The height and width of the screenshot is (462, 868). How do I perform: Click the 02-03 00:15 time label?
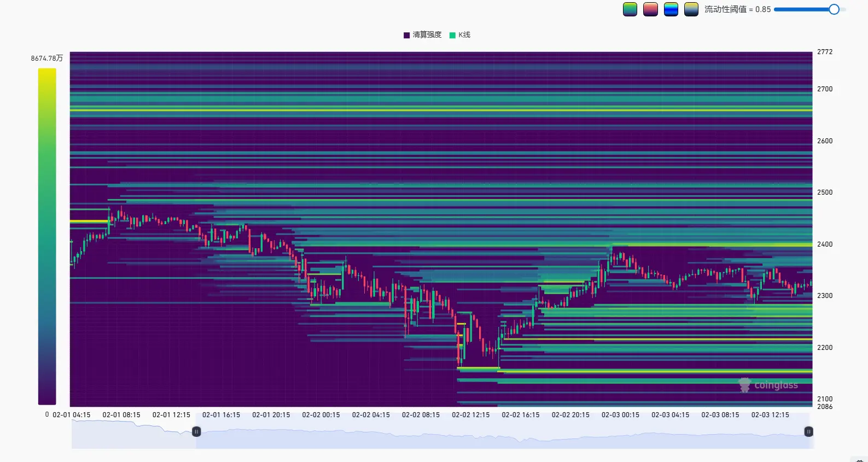click(x=620, y=415)
